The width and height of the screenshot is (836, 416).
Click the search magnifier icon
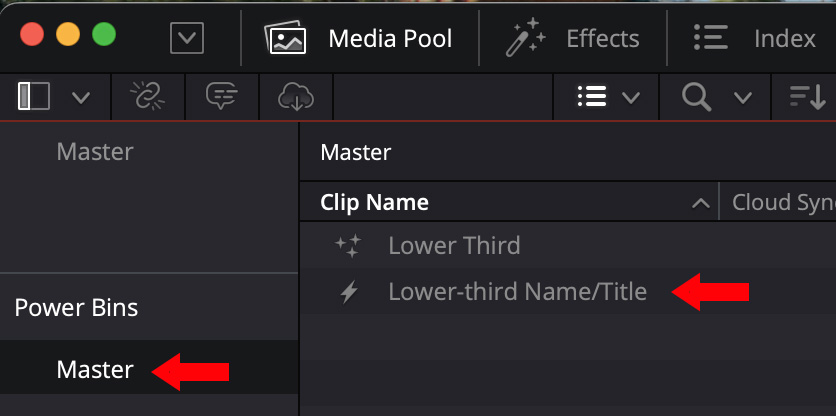[x=696, y=97]
